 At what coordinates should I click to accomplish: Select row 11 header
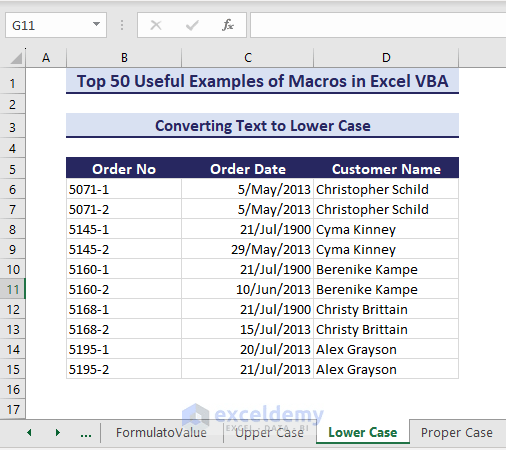pos(12,289)
